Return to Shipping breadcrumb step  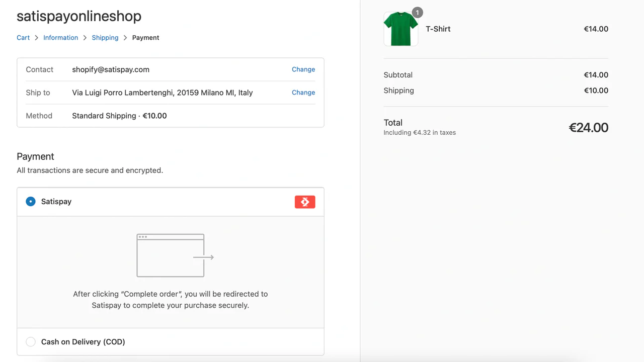tap(105, 38)
